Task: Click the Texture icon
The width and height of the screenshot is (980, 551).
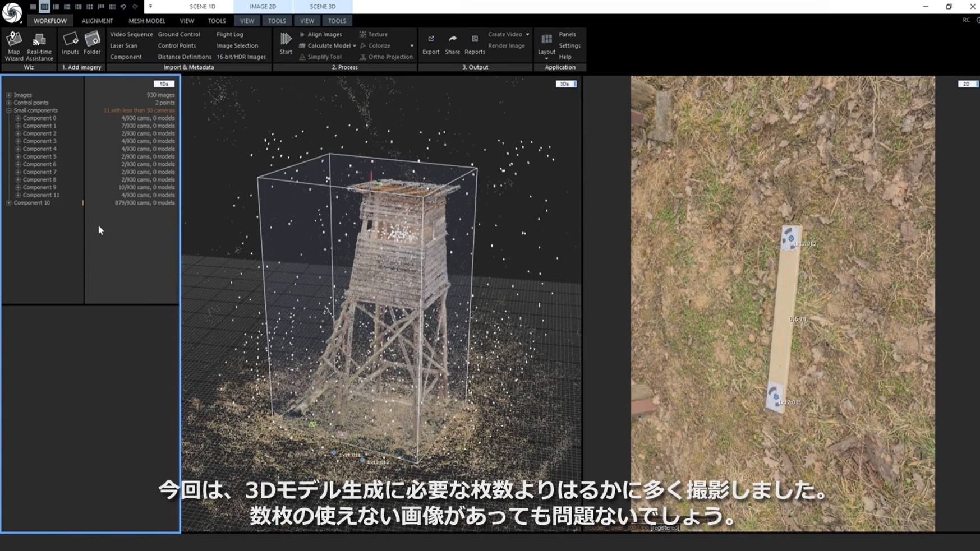Action: point(363,34)
